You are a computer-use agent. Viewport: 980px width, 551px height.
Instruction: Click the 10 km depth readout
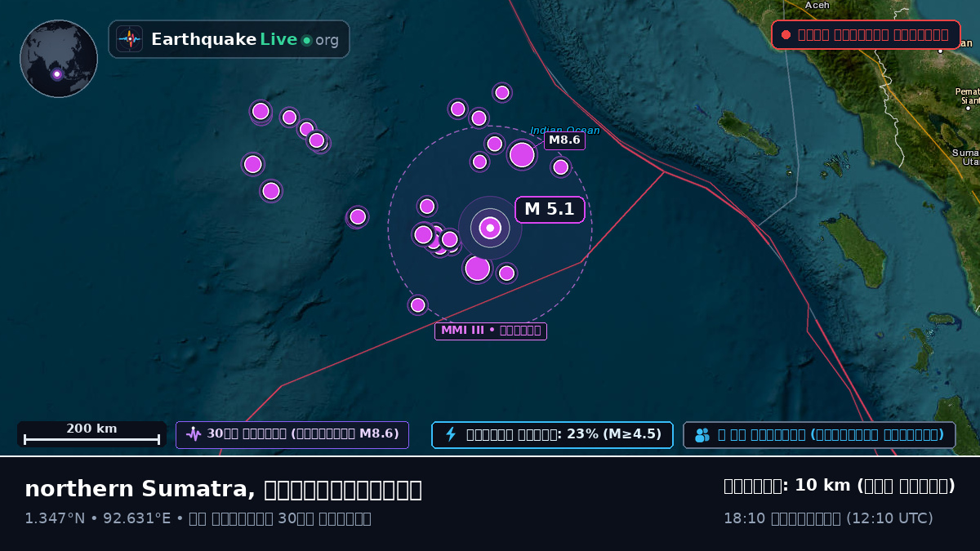click(x=840, y=486)
